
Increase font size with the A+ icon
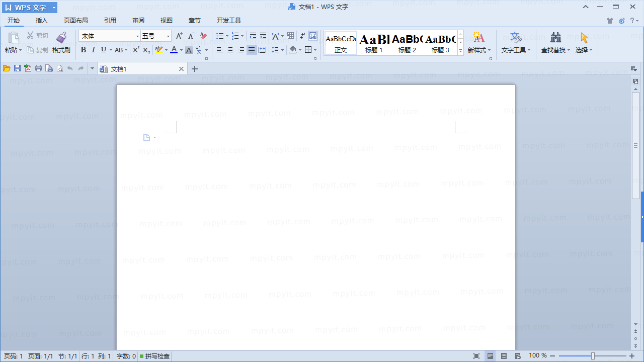click(179, 36)
